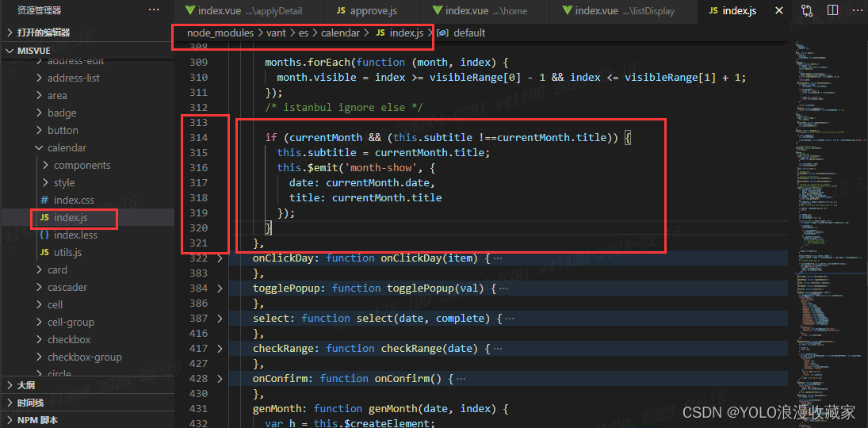
Task: Unfold select function via chevron at line 387
Action: pos(220,319)
